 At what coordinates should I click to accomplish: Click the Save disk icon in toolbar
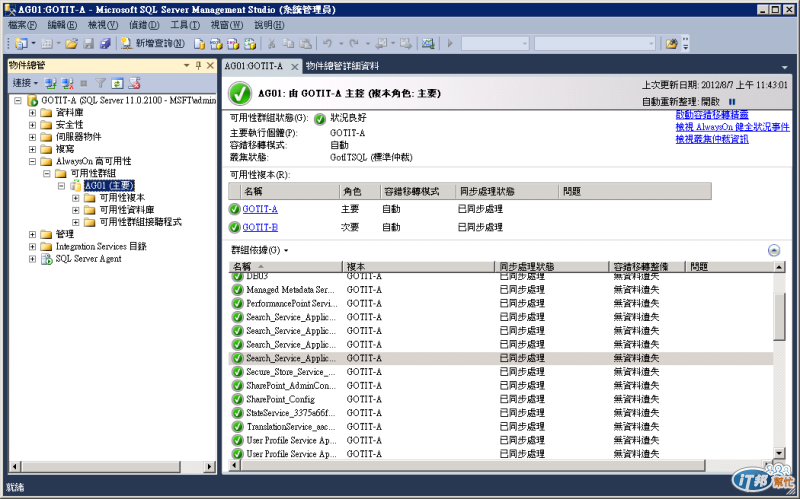coord(89,44)
